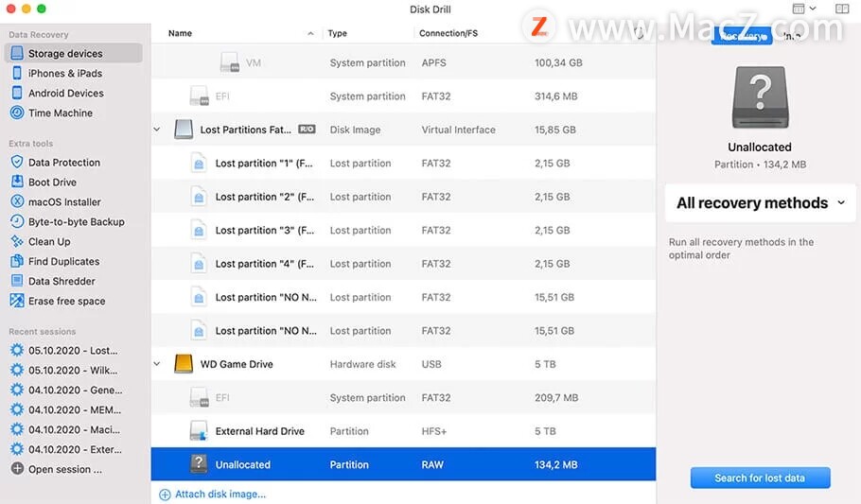Open recent session 05.10.2020 - Wilk...
The width and height of the screenshot is (861, 504).
(x=73, y=370)
